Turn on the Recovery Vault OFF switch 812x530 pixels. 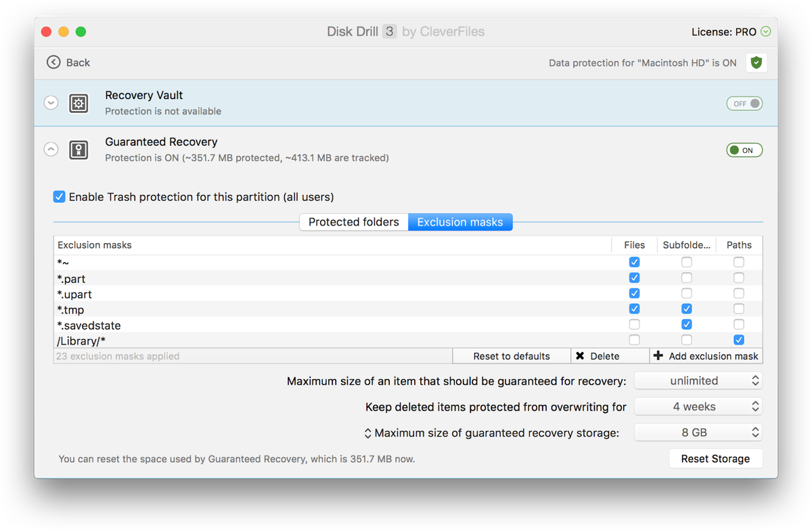tap(744, 104)
